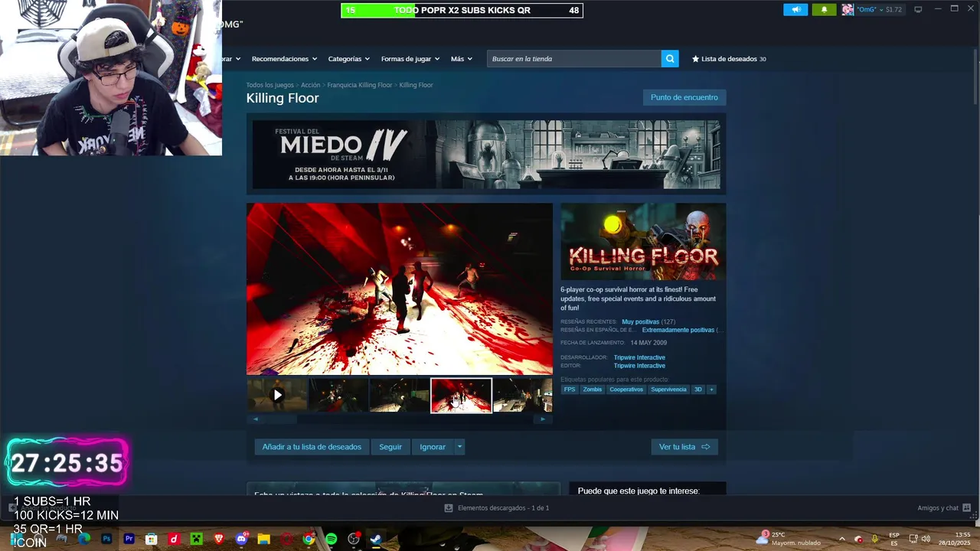Open editor Tripwire Interactive link

tap(639, 366)
